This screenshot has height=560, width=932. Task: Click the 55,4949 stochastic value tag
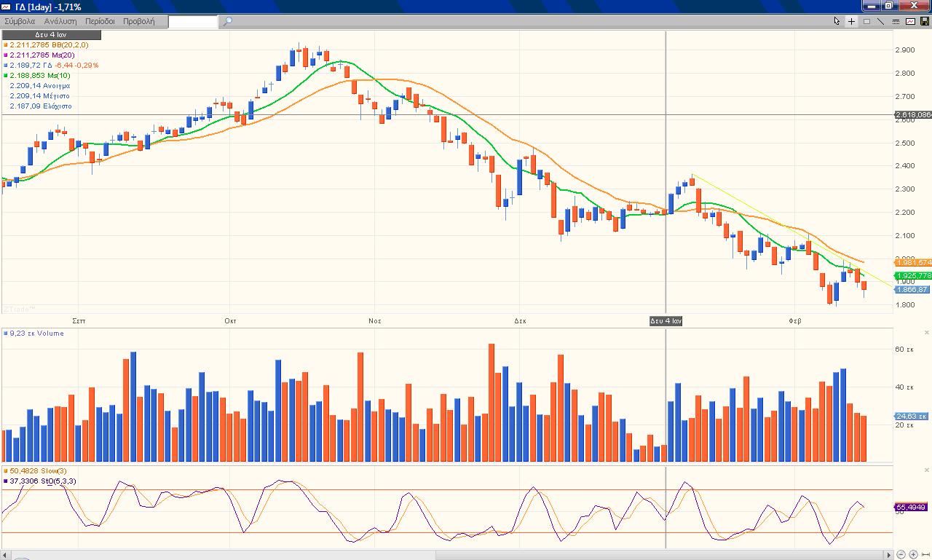pos(912,507)
